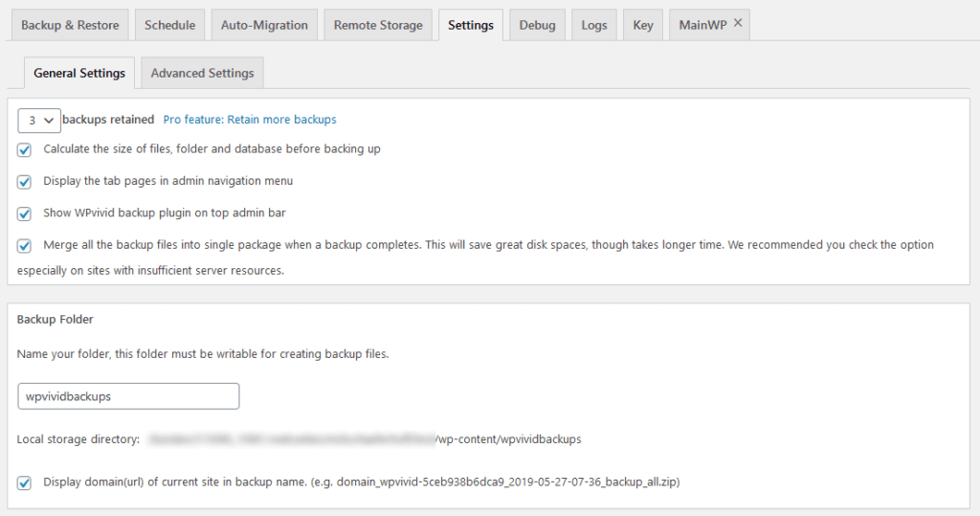Switch to the MainWP tab
The image size is (980, 516).
tap(702, 25)
